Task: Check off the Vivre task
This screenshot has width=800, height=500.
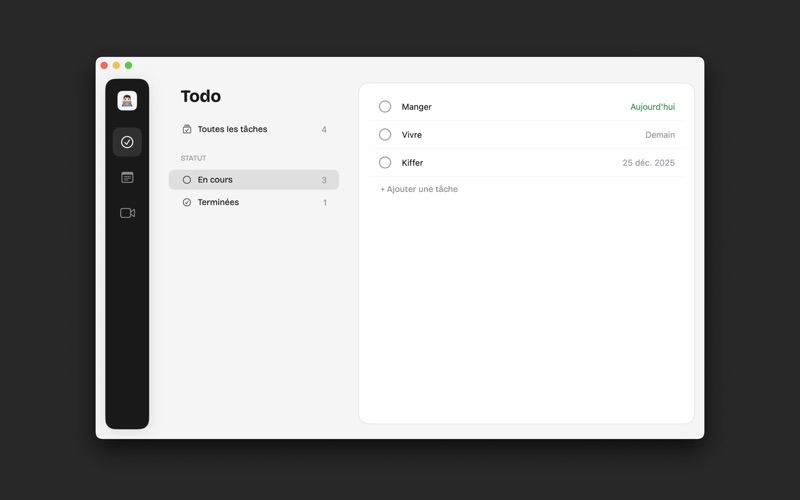Action: point(385,134)
